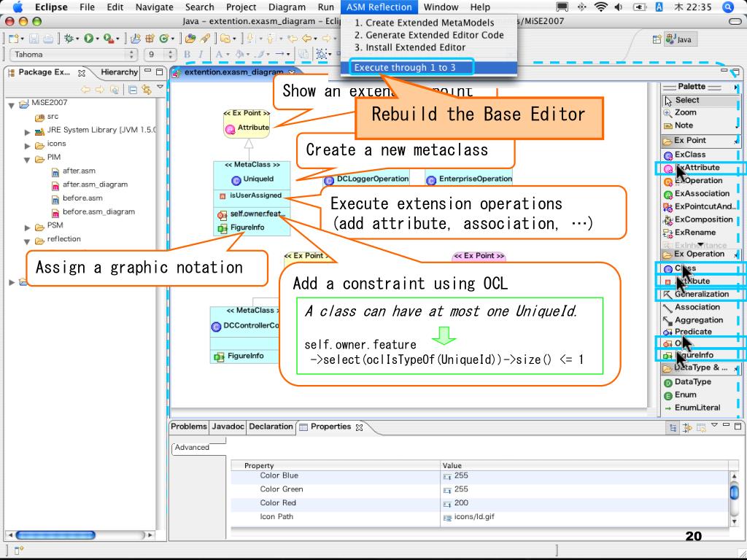Select the Association palette tool
The width and height of the screenshot is (747, 560).
coord(692,307)
